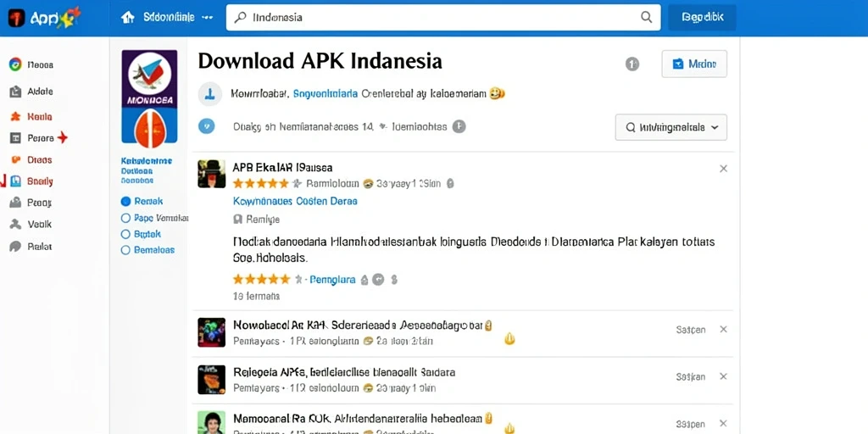
Task: Open the home icon in the top bar
Action: click(x=128, y=17)
